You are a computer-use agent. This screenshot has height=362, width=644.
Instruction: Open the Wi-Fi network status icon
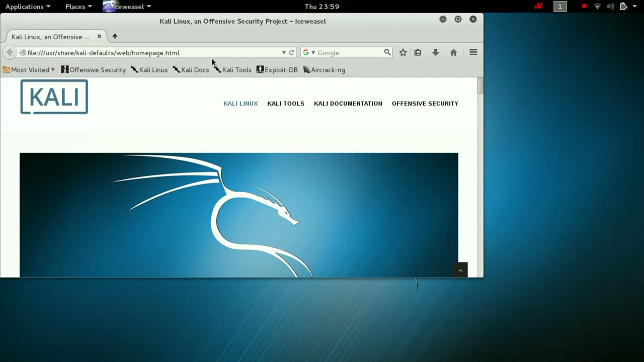(x=598, y=7)
